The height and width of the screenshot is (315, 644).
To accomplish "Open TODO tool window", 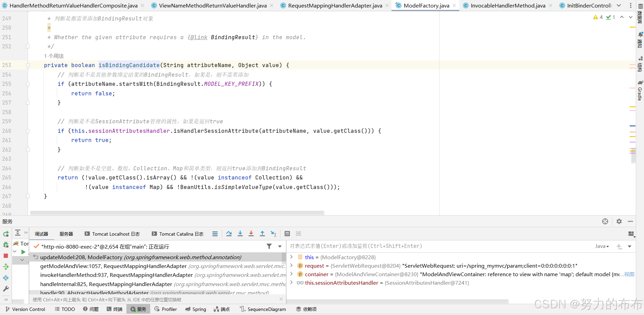I will pyautogui.click(x=65, y=309).
